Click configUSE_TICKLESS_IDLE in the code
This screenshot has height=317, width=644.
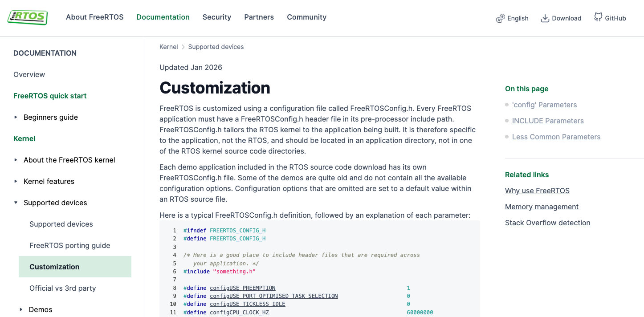click(x=248, y=304)
